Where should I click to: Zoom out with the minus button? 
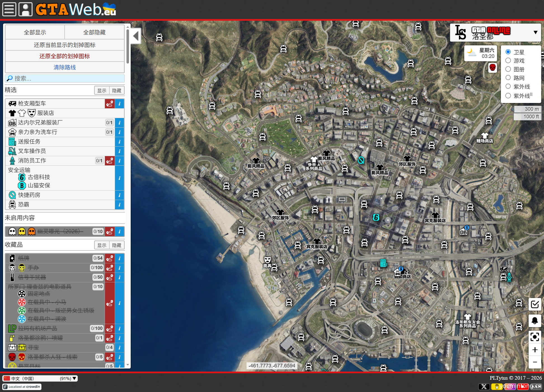tap(535, 362)
